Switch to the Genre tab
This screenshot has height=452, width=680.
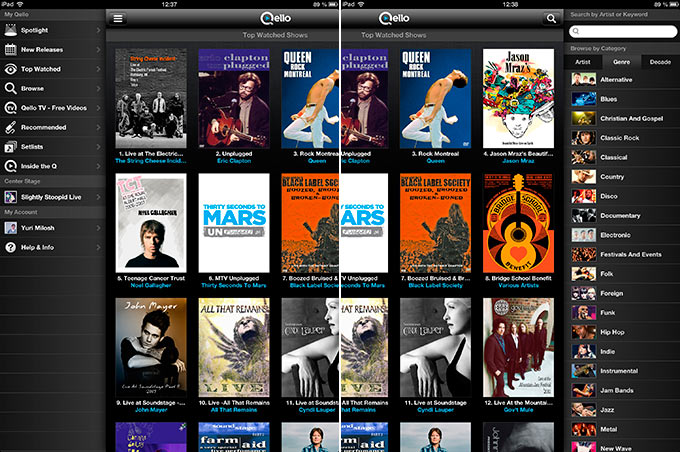[621, 62]
